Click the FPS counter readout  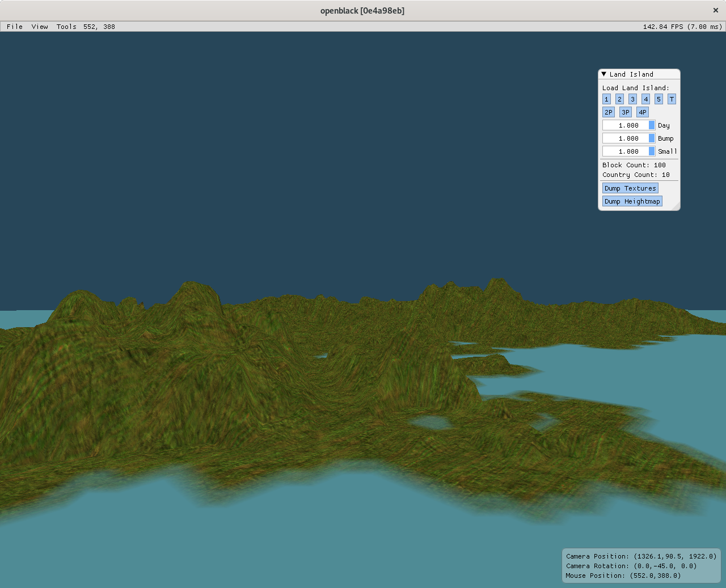pos(679,26)
